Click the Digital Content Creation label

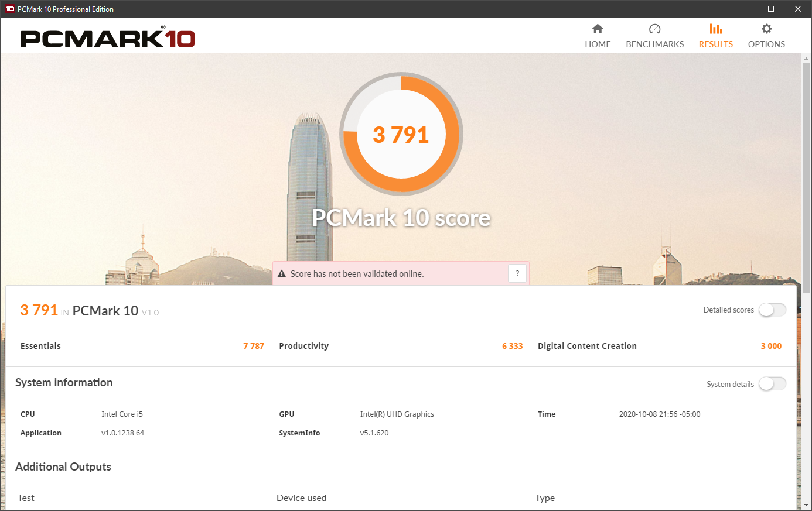(587, 346)
